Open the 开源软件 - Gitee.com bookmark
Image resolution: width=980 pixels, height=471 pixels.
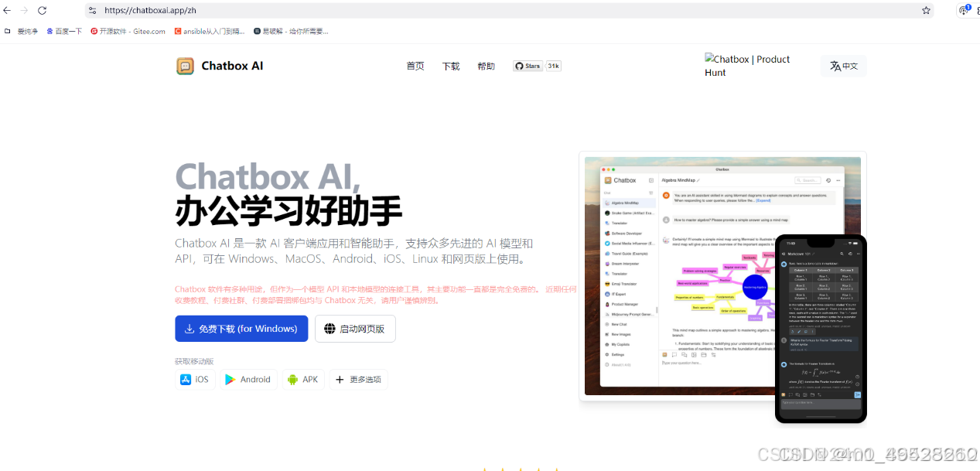click(x=128, y=32)
